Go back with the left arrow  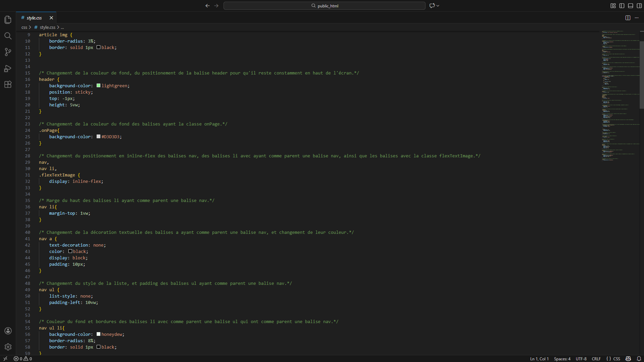click(207, 6)
